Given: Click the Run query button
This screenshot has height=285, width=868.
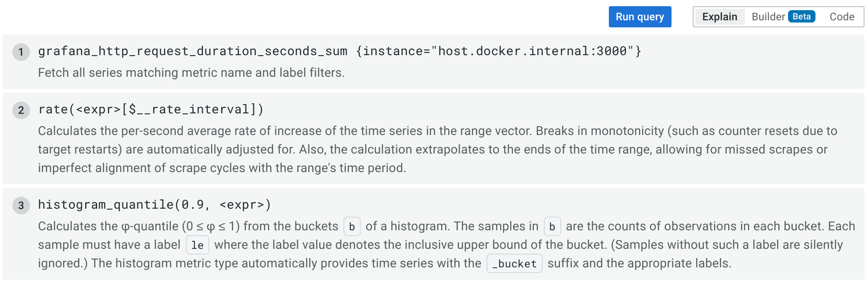Looking at the screenshot, I should (640, 17).
